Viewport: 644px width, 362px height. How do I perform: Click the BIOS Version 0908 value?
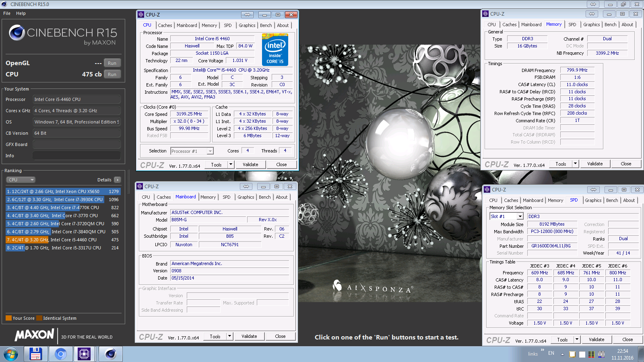tap(229, 271)
